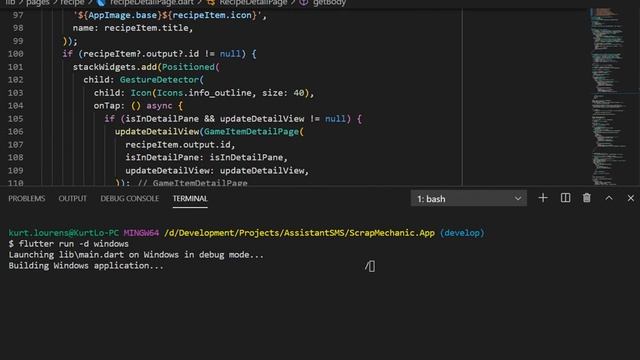Click 'GameItemDetailPage' on line 106
Viewport: 640px width, 360px height.
[251, 131]
